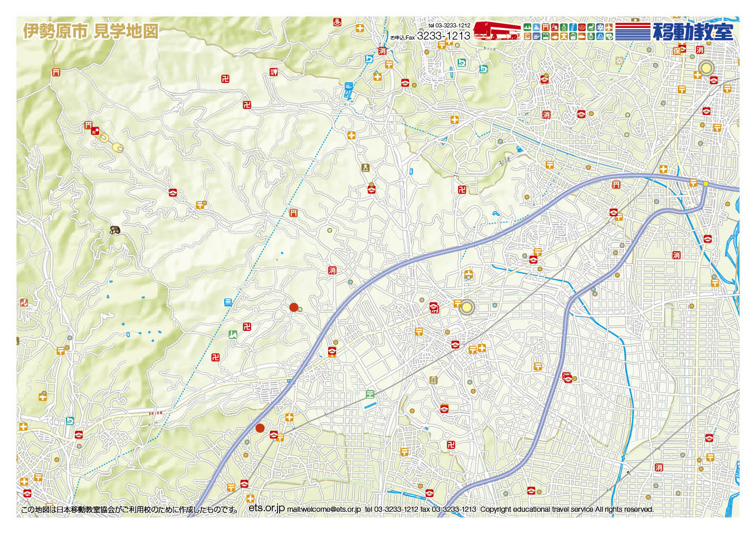Click the torii icon on the dotted boundary line
This screenshot has width=756, height=534.
click(x=293, y=213)
